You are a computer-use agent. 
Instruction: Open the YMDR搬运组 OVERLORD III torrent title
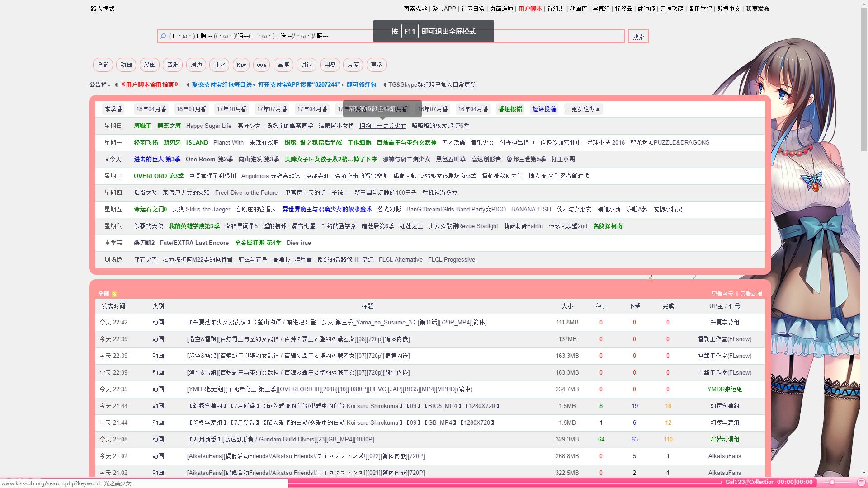(x=330, y=389)
